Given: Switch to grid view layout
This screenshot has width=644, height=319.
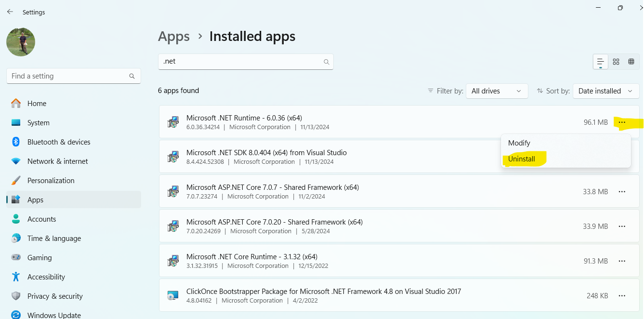Looking at the screenshot, I should point(616,62).
